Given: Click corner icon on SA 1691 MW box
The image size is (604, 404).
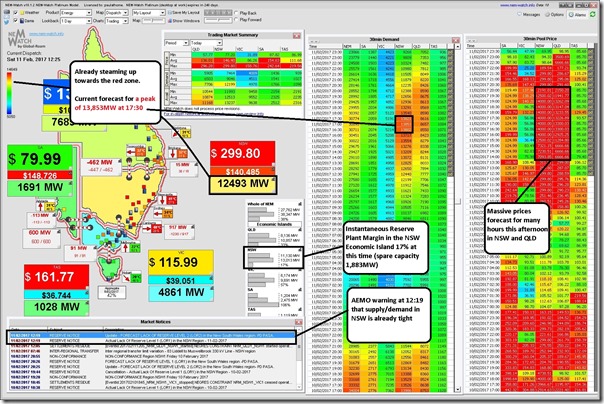Looking at the screenshot, I should point(69,184).
